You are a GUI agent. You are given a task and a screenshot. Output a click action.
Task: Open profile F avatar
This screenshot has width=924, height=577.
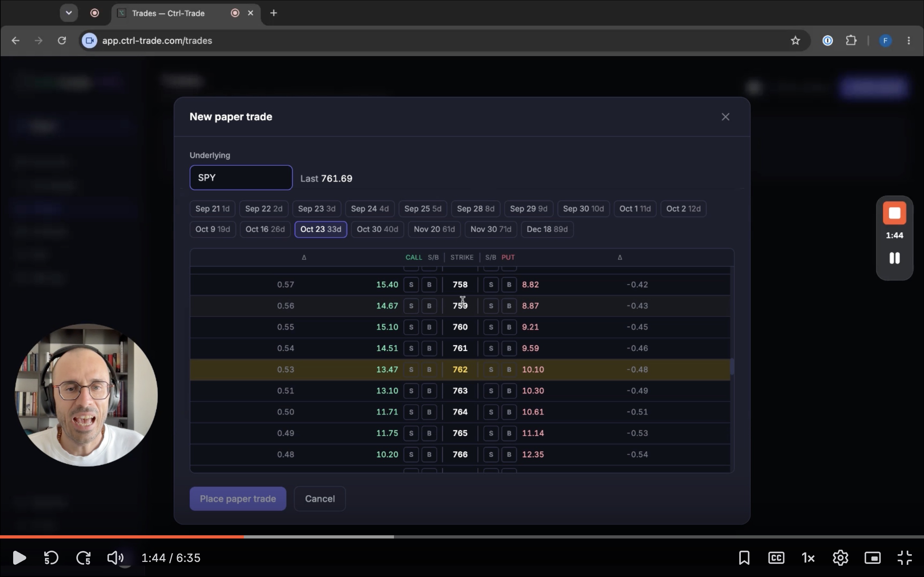885,40
